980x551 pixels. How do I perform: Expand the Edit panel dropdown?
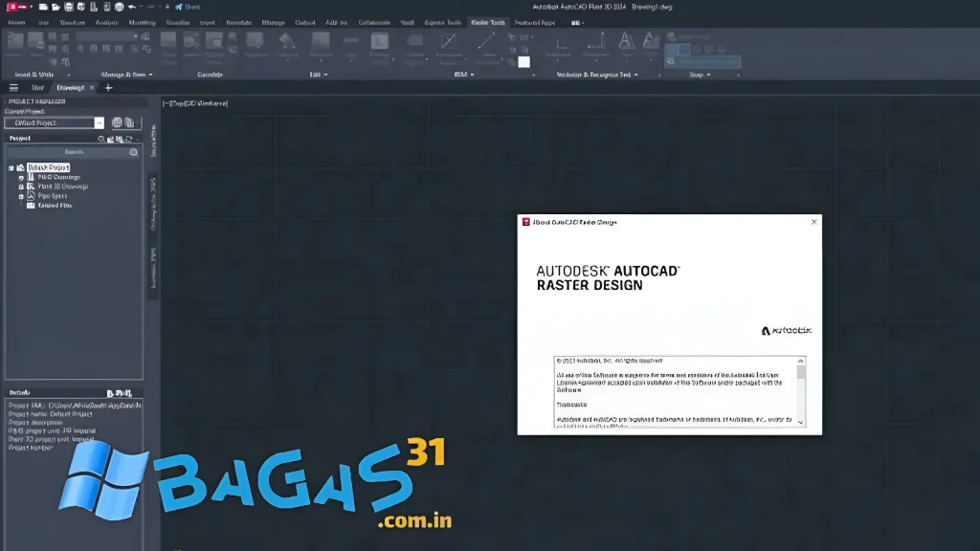point(325,75)
